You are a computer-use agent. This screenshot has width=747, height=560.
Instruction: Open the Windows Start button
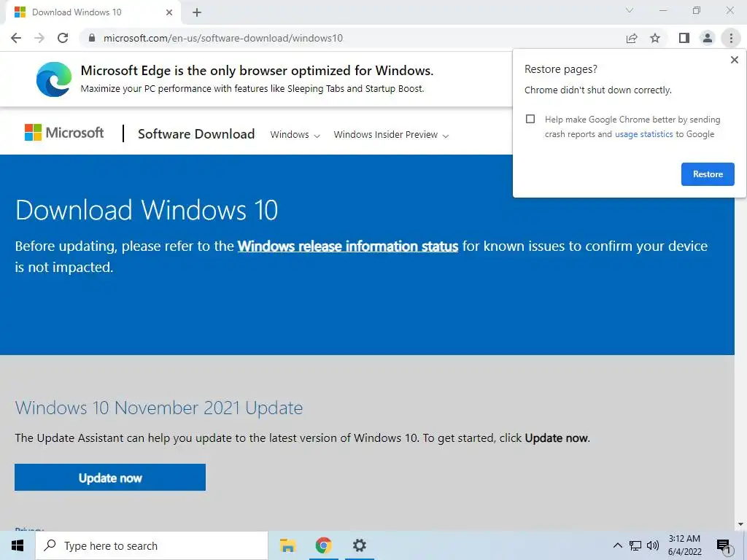tap(18, 545)
